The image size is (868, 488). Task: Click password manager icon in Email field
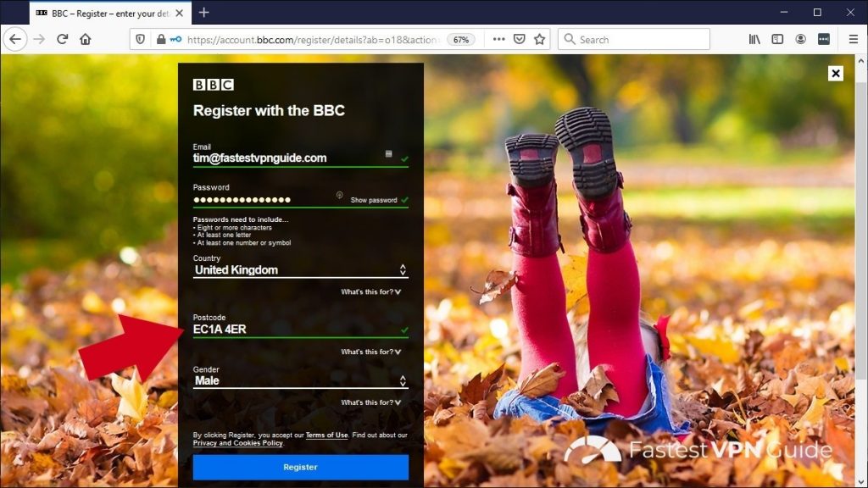[388, 154]
